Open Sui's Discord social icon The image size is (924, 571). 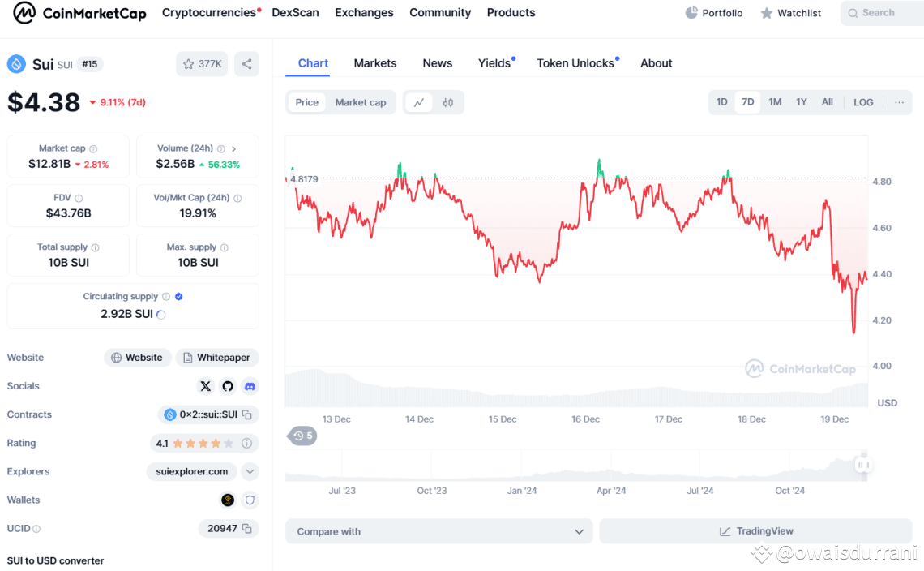click(250, 386)
